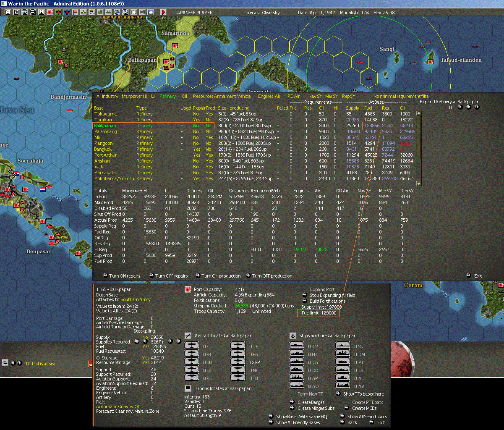This screenshot has height=430, width=504.
Task: Click the Samarinda base flag on map
Action: click(x=175, y=45)
